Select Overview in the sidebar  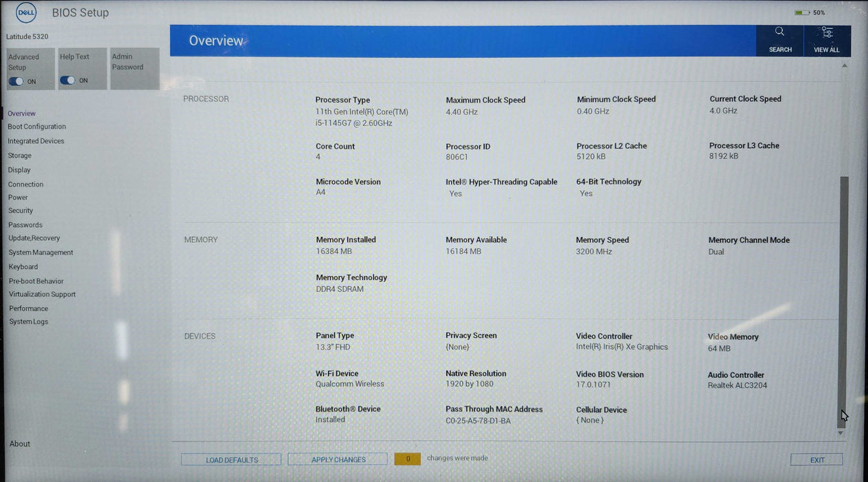[x=22, y=114]
